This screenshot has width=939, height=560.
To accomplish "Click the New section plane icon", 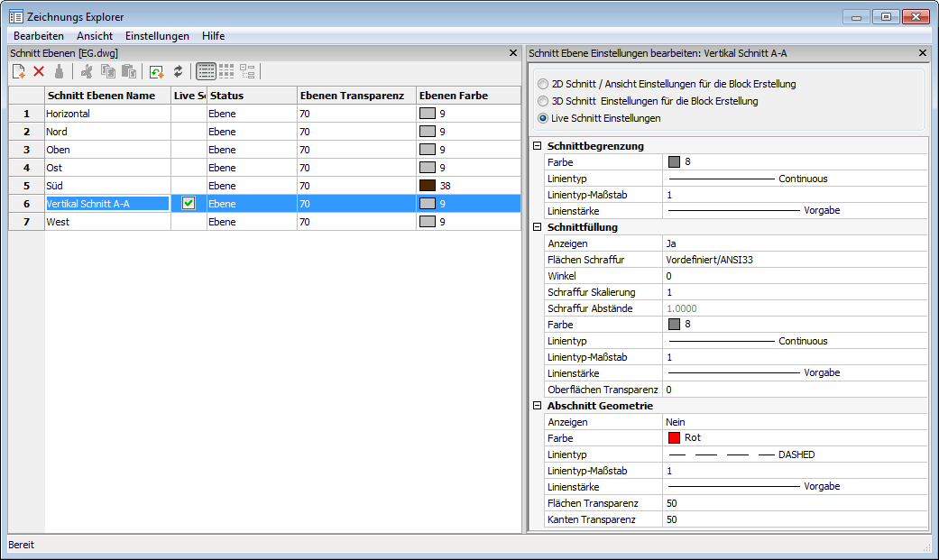I will click(19, 72).
